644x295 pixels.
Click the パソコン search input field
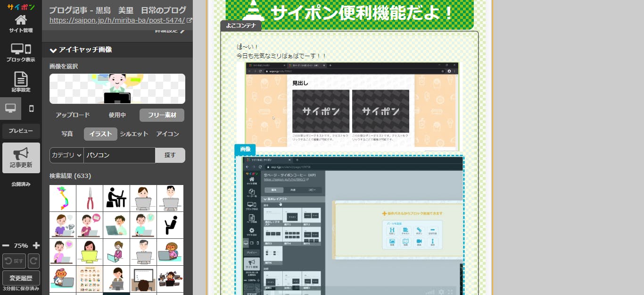119,155
